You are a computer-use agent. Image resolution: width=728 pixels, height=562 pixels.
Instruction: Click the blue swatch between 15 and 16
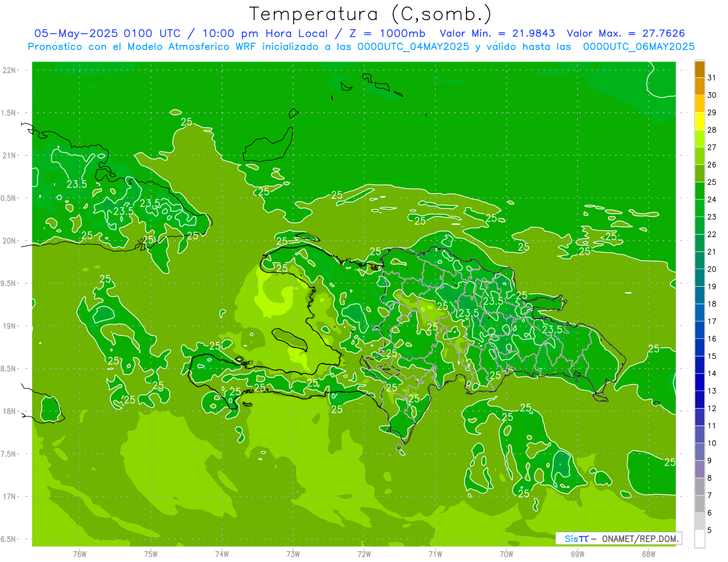pos(699,348)
